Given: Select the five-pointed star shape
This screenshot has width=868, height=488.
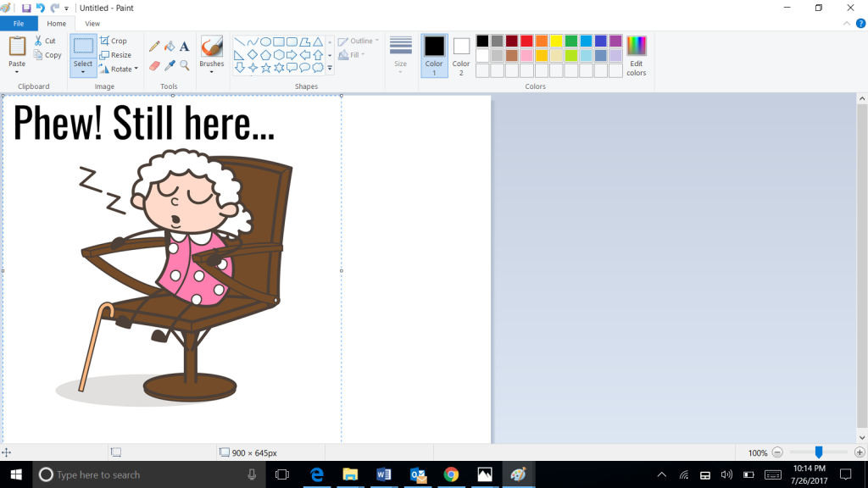Looking at the screenshot, I should point(265,67).
